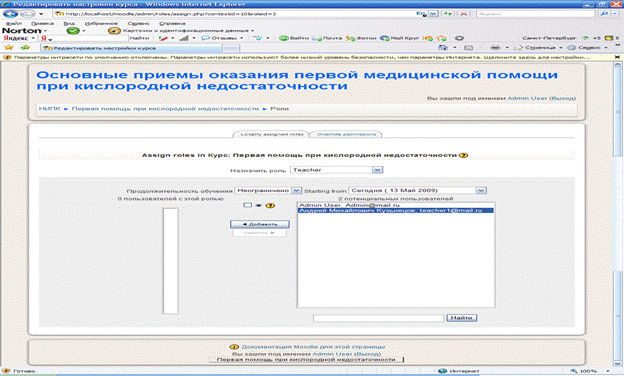The width and height of the screenshot is (624, 376).
Task: Click the Favorites star icon
Action: 8,48
